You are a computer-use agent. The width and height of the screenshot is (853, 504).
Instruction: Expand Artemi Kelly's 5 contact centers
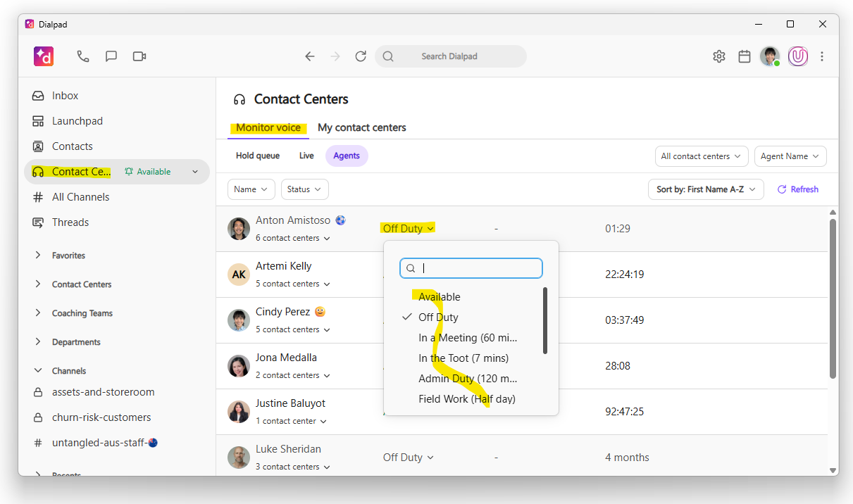[293, 284]
